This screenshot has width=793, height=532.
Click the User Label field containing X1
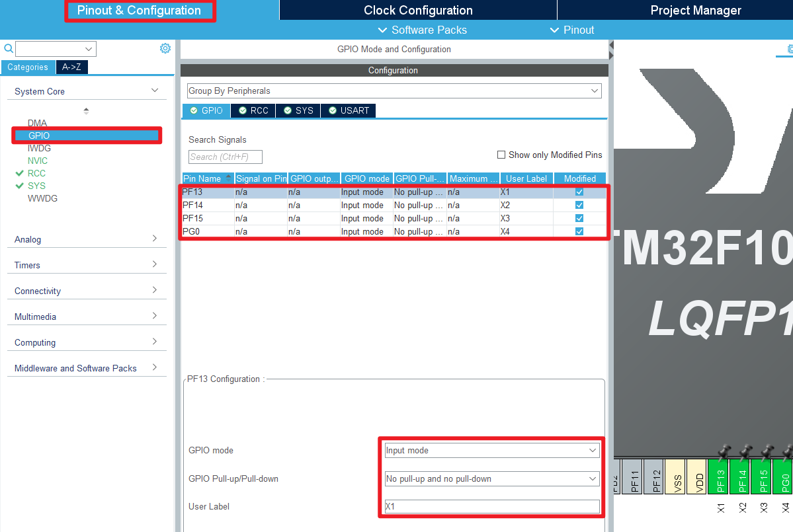click(491, 506)
